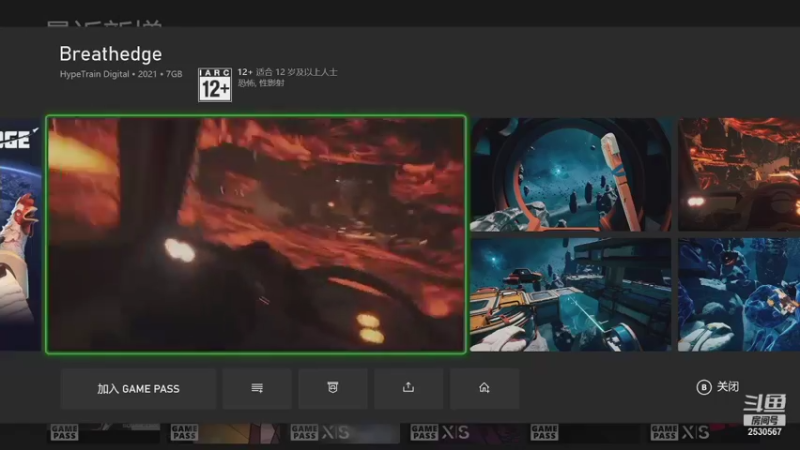The height and width of the screenshot is (450, 800).
Task: View the space station laser tool screenshot
Action: (x=570, y=294)
